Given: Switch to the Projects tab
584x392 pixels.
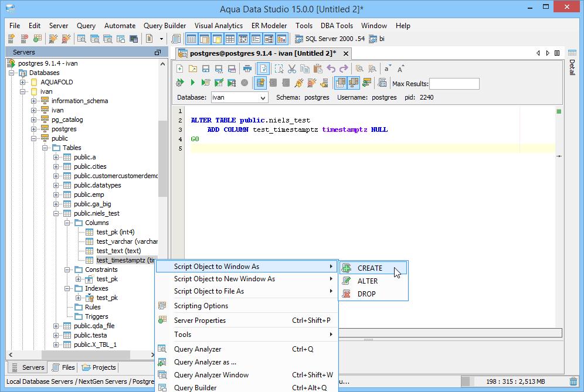Looking at the screenshot, I should pos(99,367).
